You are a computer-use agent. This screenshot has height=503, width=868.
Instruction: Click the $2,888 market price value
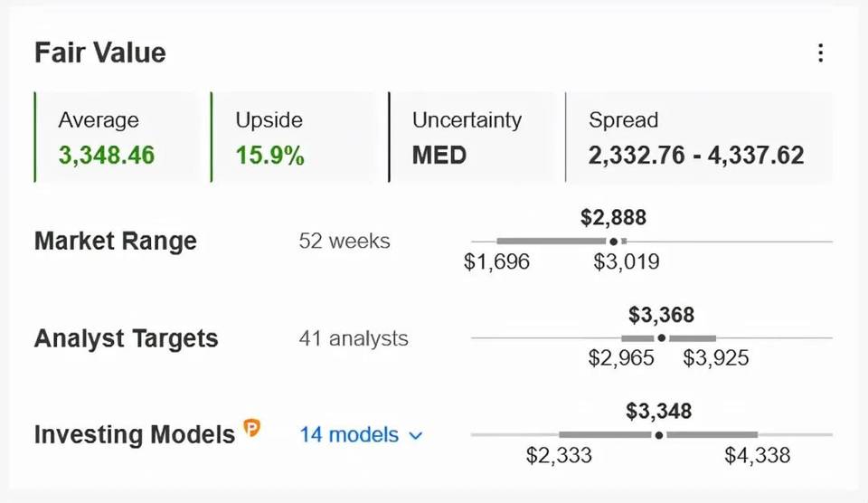(613, 218)
